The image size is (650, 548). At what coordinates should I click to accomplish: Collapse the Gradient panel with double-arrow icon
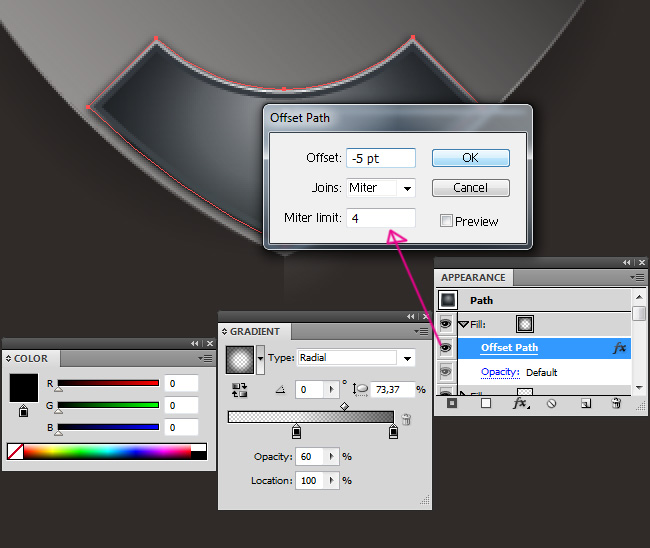pyautogui.click(x=410, y=316)
